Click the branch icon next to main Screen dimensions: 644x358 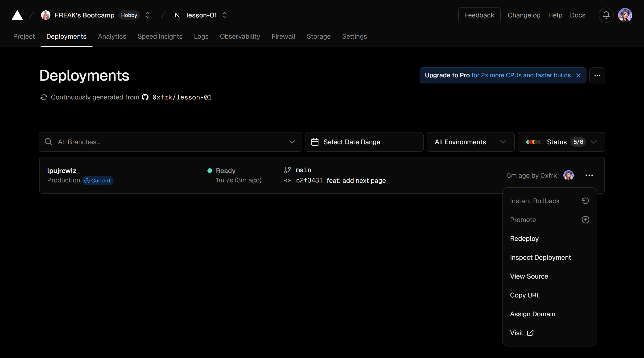pyautogui.click(x=288, y=170)
